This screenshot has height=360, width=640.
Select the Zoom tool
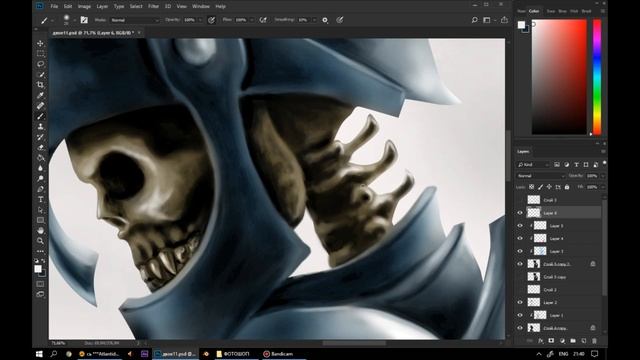(x=40, y=241)
